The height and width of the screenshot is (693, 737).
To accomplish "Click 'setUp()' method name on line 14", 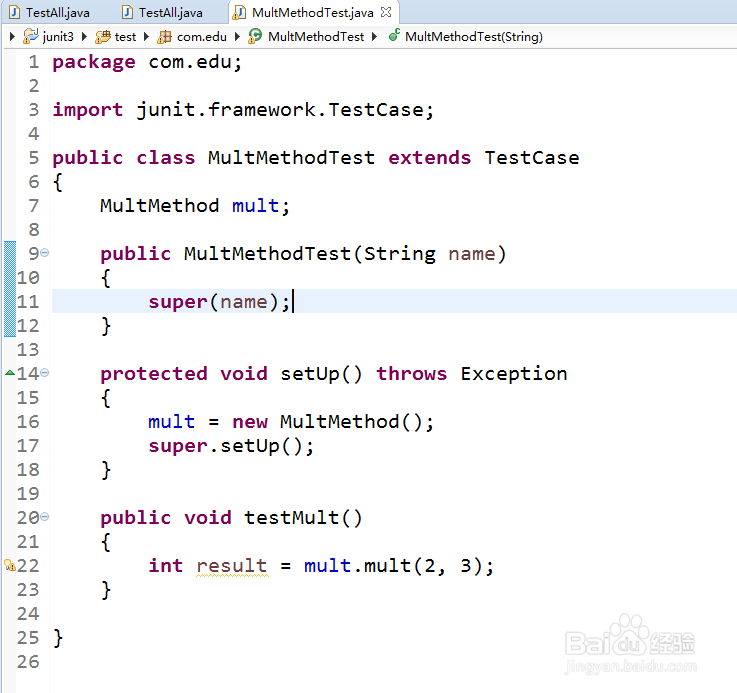I will click(x=321, y=374).
